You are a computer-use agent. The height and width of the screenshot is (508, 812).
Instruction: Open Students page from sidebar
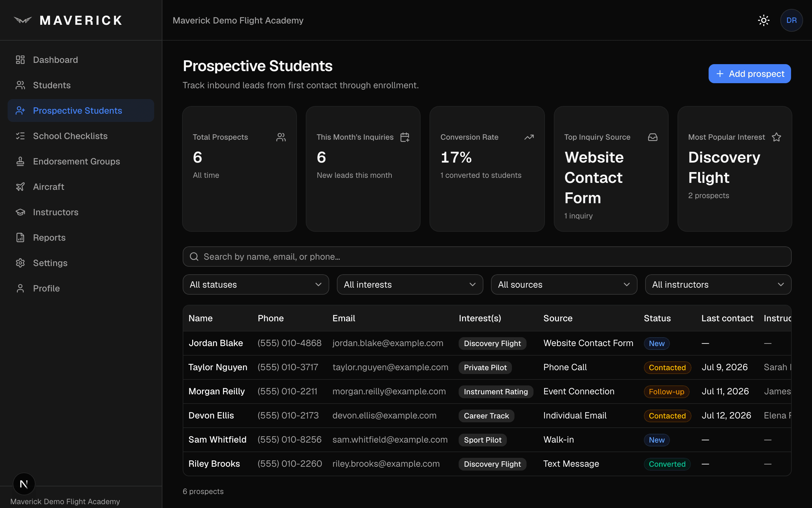coord(81,85)
